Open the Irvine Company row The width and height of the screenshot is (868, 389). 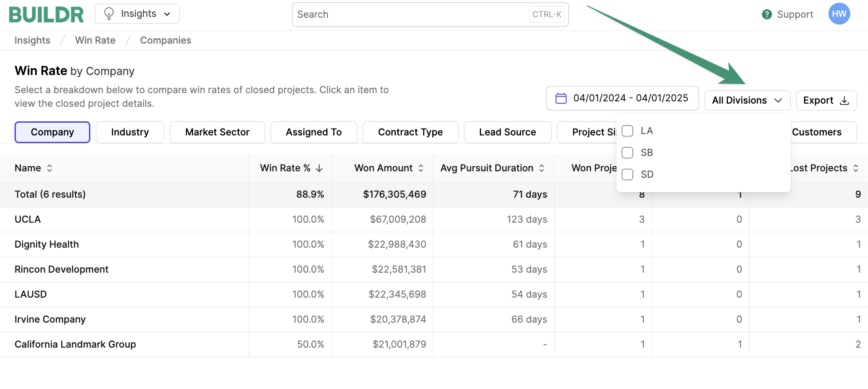pyautogui.click(x=434, y=319)
